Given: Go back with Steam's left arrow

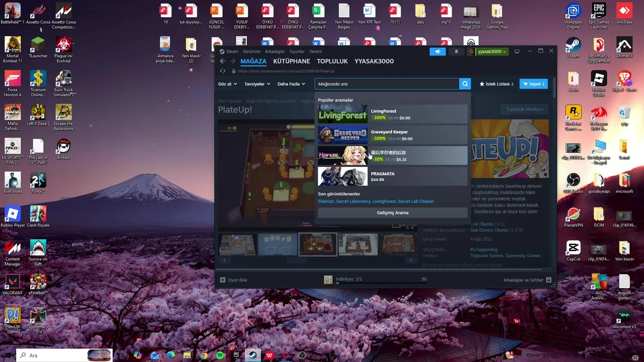Looking at the screenshot, I should tap(222, 61).
